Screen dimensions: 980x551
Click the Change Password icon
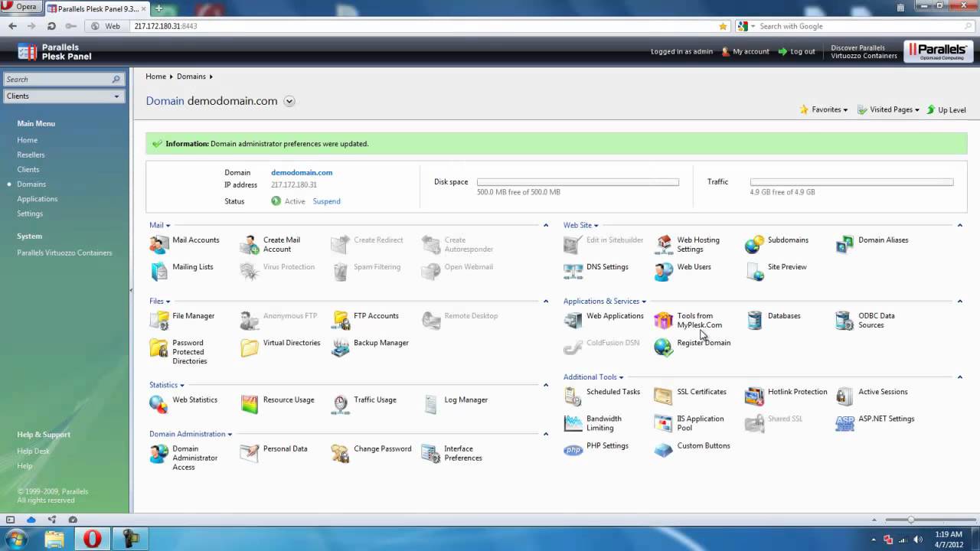tap(341, 453)
